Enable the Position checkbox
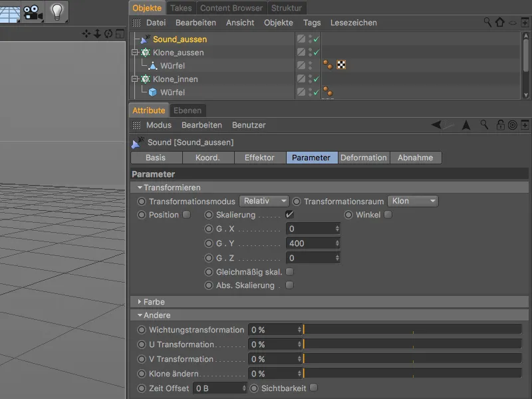The height and width of the screenshot is (399, 532). coord(187,215)
